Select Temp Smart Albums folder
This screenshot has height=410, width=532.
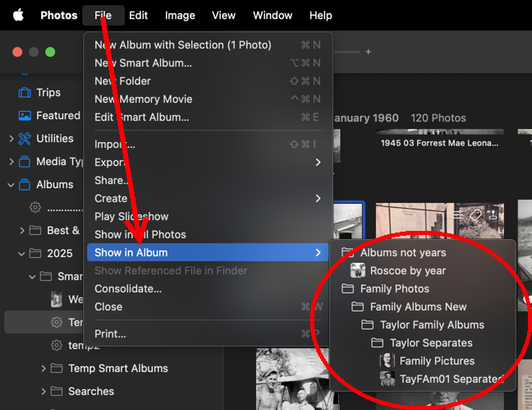[118, 368]
